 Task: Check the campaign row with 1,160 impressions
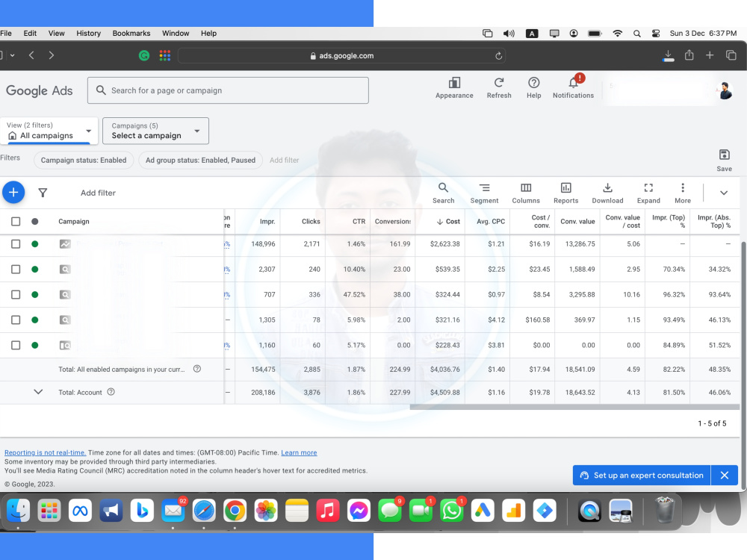(x=16, y=345)
